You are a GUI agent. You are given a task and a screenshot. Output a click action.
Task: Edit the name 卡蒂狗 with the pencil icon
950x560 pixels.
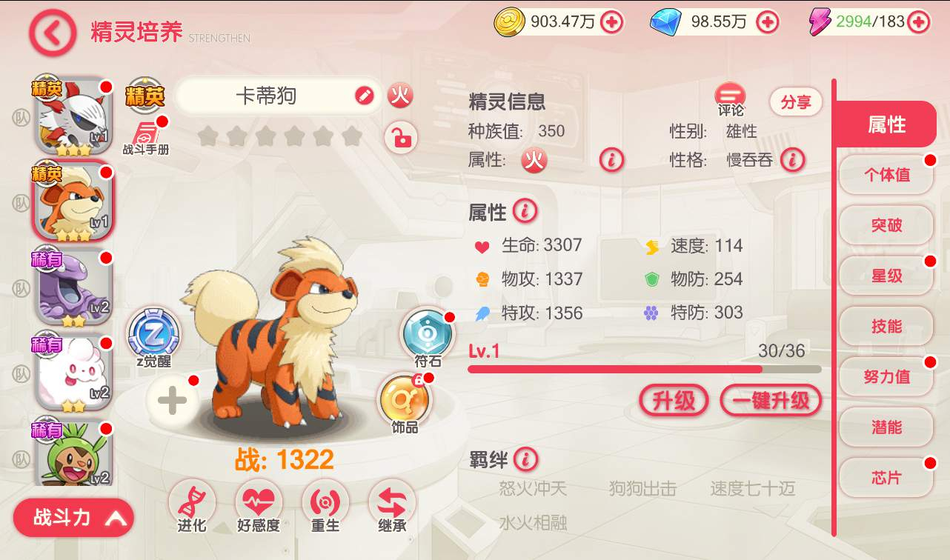[x=365, y=95]
